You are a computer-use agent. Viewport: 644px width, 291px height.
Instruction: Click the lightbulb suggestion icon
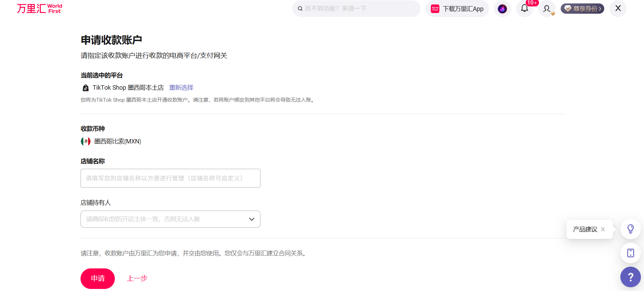(x=631, y=229)
